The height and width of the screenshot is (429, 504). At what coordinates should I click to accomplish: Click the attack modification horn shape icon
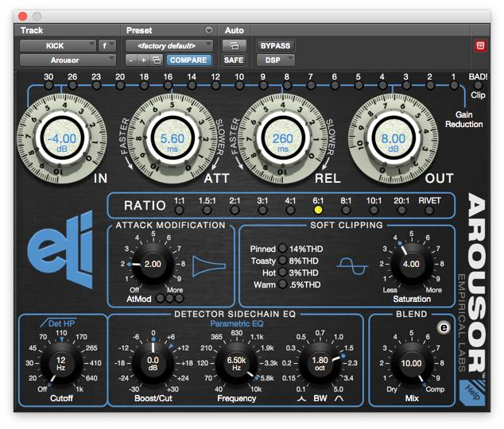point(209,266)
